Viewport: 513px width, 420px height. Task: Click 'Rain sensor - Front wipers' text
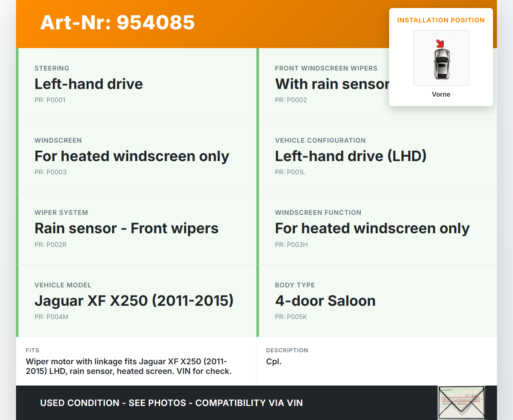126,228
